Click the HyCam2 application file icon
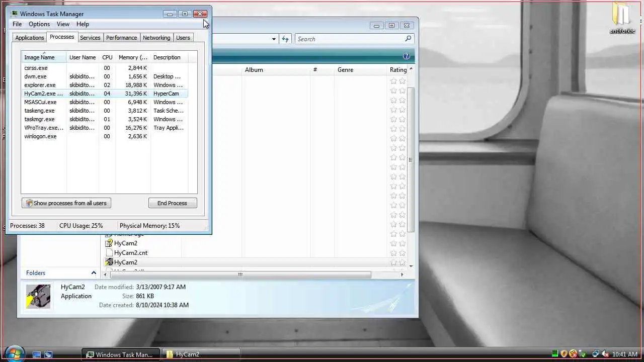This screenshot has height=362, width=644. point(109,262)
